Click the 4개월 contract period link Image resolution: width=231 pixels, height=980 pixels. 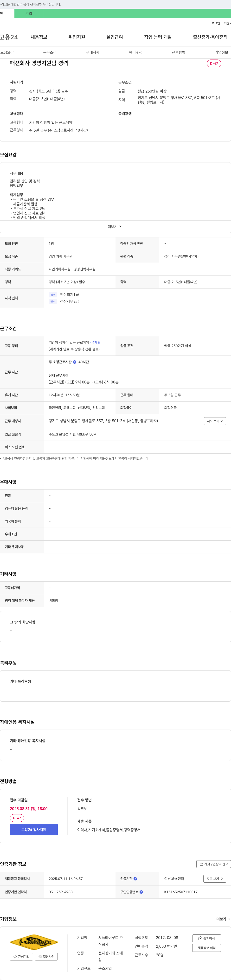pos(96,342)
